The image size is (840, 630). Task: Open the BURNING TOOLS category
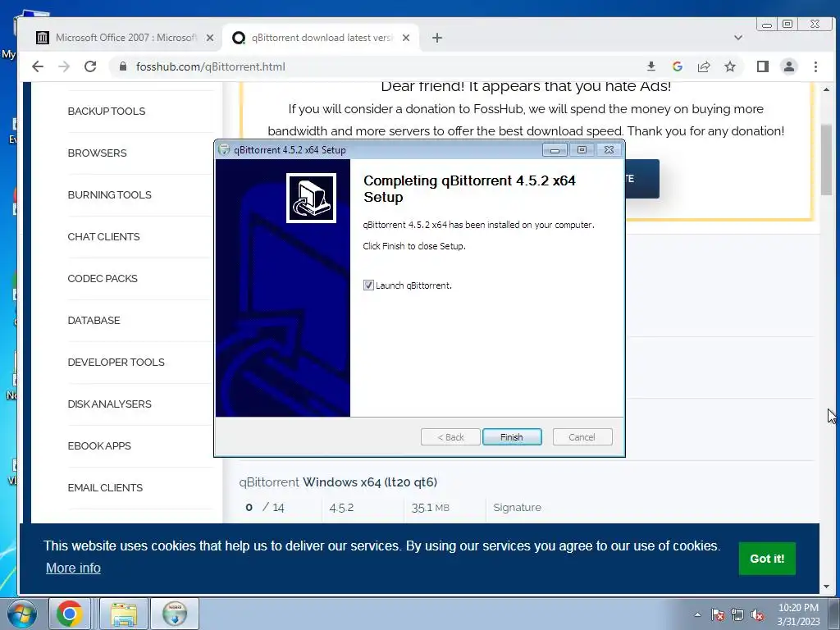pyautogui.click(x=109, y=195)
